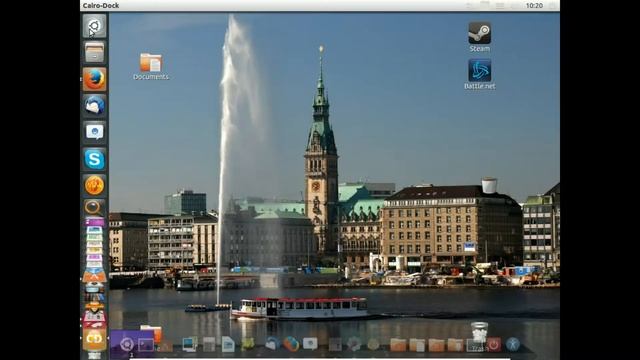The width and height of the screenshot is (640, 360).
Task: Launch Steam from desktop shortcut
Action: coord(480,37)
